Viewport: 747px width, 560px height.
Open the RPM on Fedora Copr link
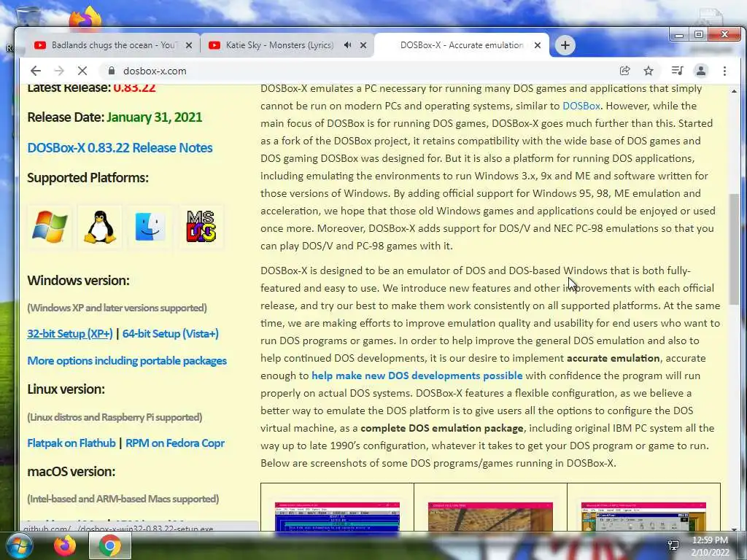pyautogui.click(x=175, y=443)
